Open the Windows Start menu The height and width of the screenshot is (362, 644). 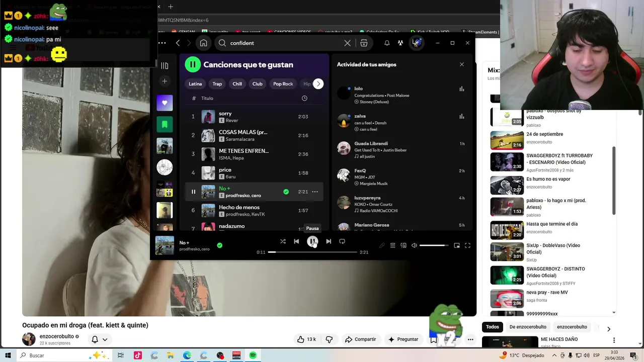click(8, 355)
